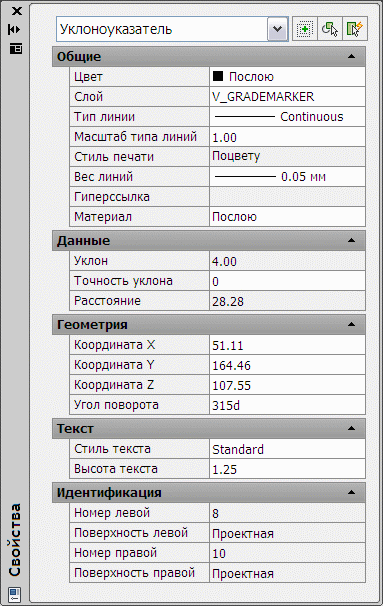Click the empty Гиперссылка value field
The height and width of the screenshot is (606, 383).
click(288, 197)
